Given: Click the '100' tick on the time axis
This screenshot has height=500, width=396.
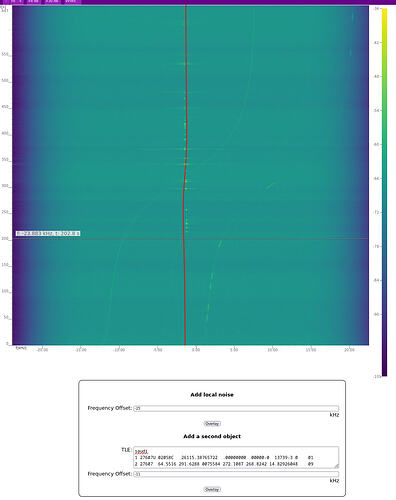Looking at the screenshot, I should coord(5,291).
